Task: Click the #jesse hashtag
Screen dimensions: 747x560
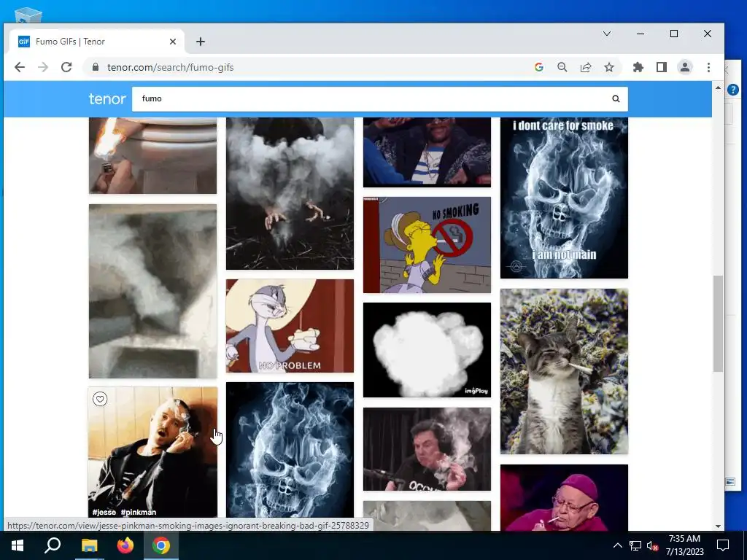Action: click(x=104, y=513)
